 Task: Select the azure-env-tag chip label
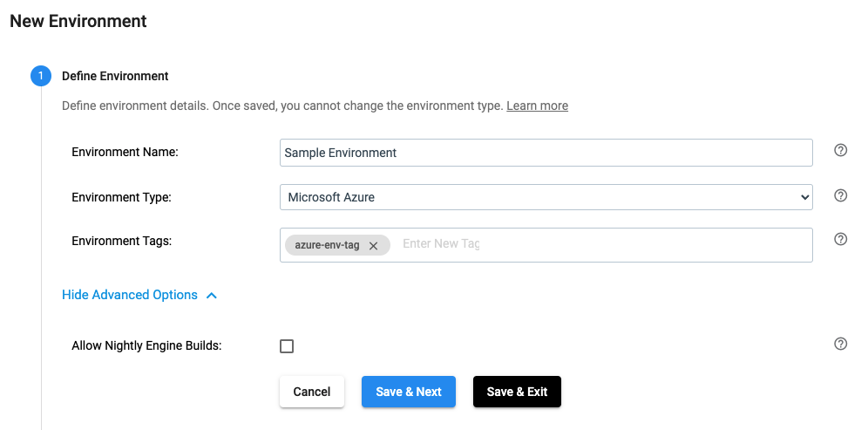tap(327, 246)
